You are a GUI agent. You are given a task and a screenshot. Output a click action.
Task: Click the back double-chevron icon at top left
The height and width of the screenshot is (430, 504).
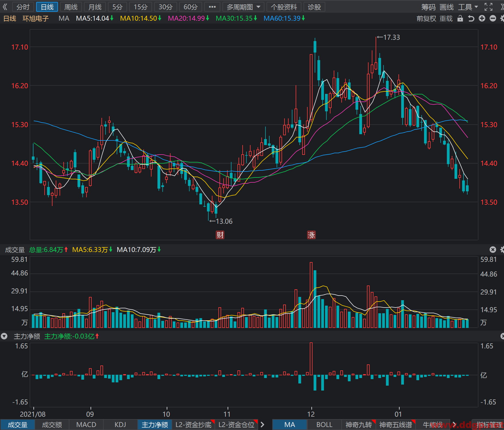(x=5, y=7)
